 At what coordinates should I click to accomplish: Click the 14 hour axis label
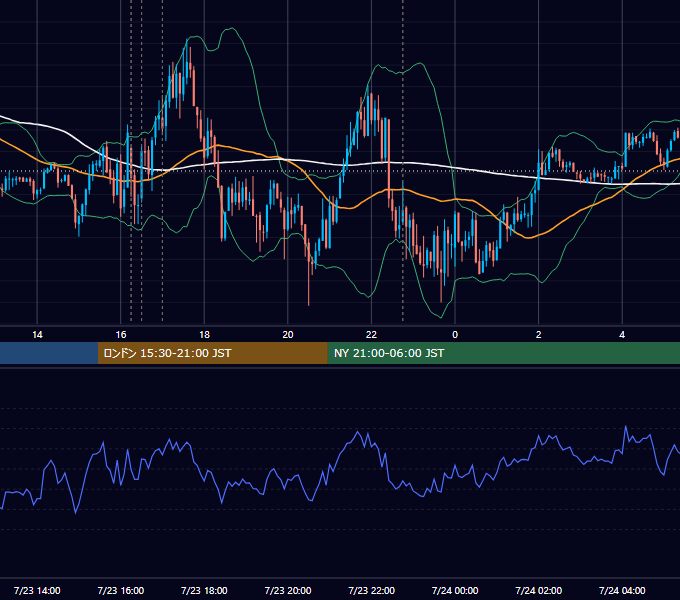[x=37, y=335]
